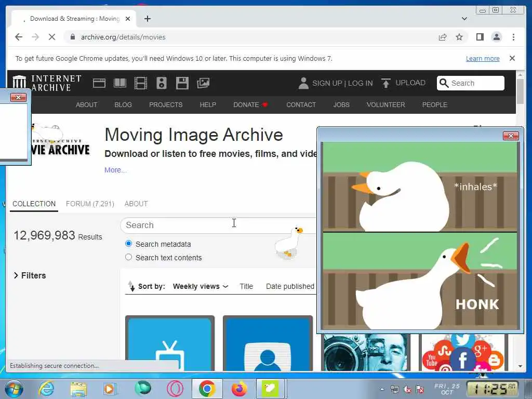The width and height of the screenshot is (532, 399).
Task: Click the user avatar icon beside Sign Up
Action: coord(303,83)
